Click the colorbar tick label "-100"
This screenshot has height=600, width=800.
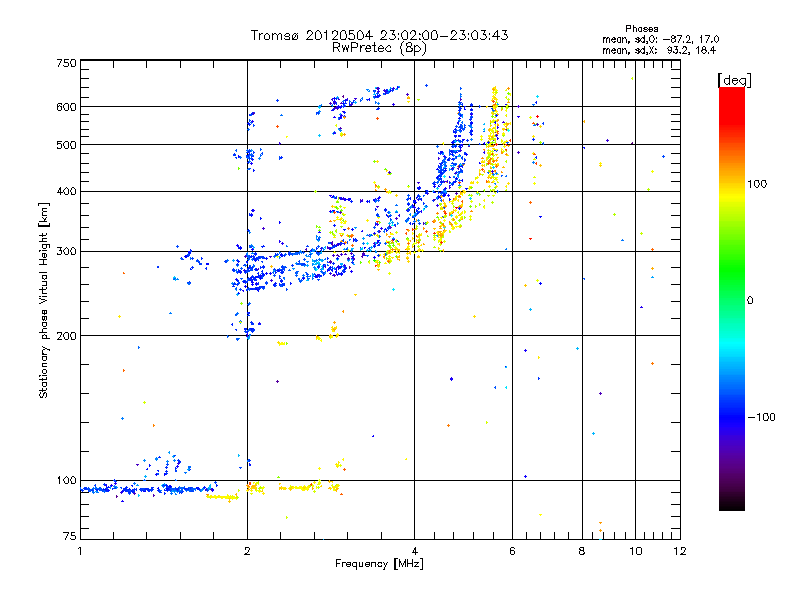[762, 417]
